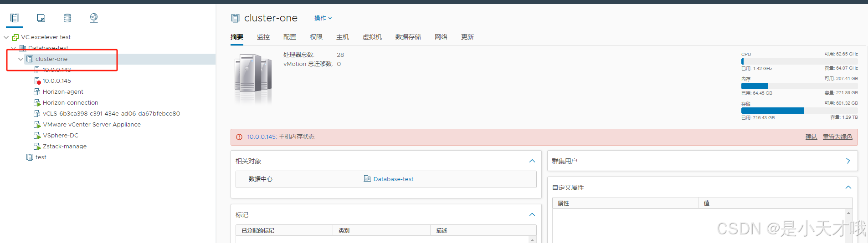Open the 10.0.0.145 link in alert banner
868x243 pixels.
click(x=262, y=137)
